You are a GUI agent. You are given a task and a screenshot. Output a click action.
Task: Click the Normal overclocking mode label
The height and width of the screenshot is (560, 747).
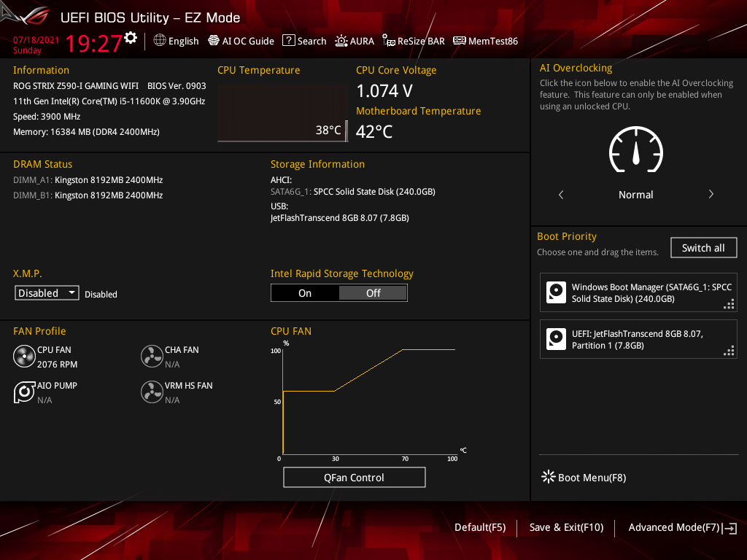click(x=635, y=195)
